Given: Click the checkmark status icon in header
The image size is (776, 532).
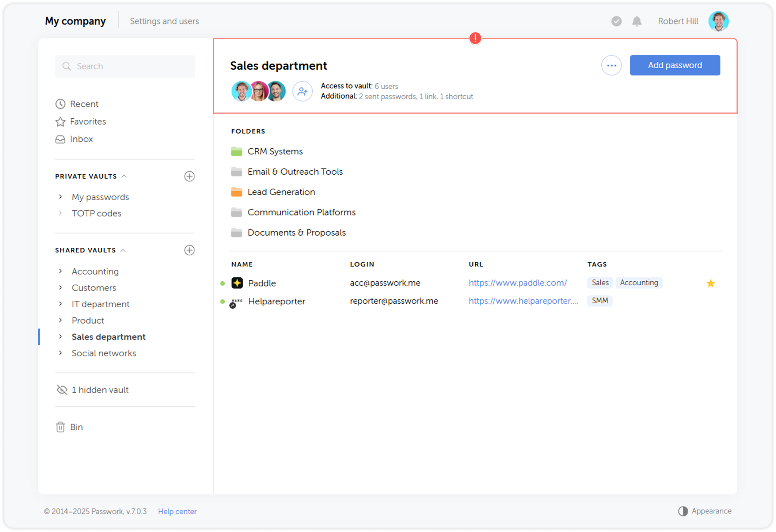Looking at the screenshot, I should pyautogui.click(x=616, y=22).
